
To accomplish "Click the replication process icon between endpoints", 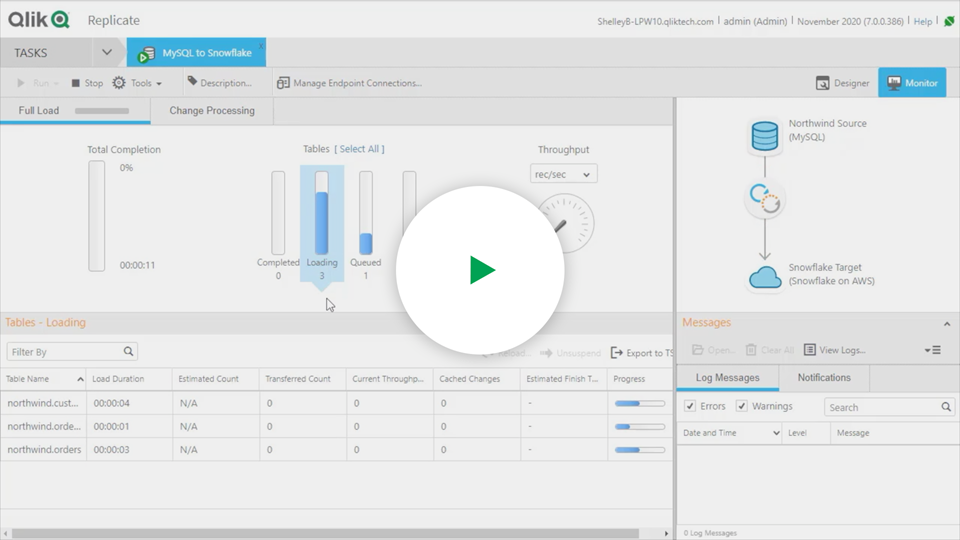I will coord(765,200).
